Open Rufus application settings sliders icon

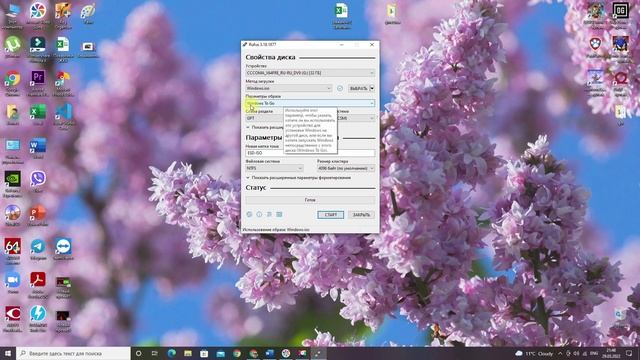click(269, 214)
